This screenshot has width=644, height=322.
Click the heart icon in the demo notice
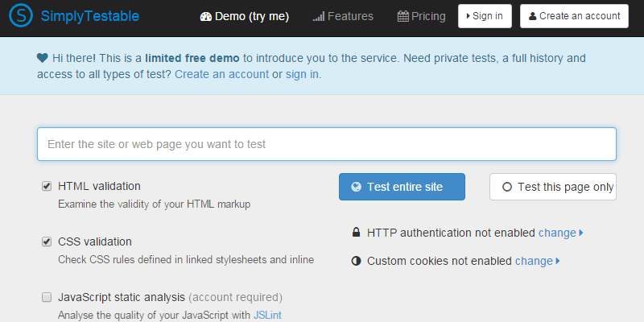coord(43,59)
